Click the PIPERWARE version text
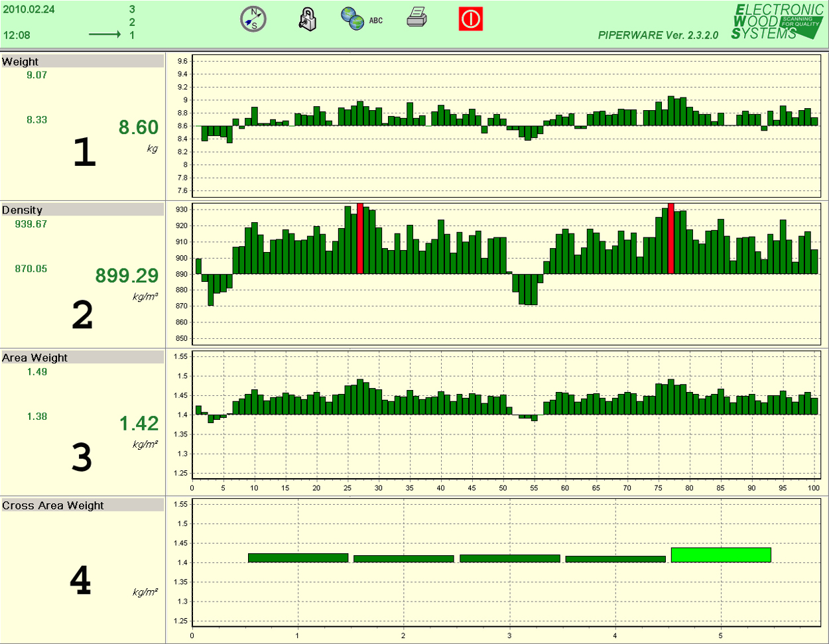This screenshot has height=644, width=829. click(x=658, y=35)
